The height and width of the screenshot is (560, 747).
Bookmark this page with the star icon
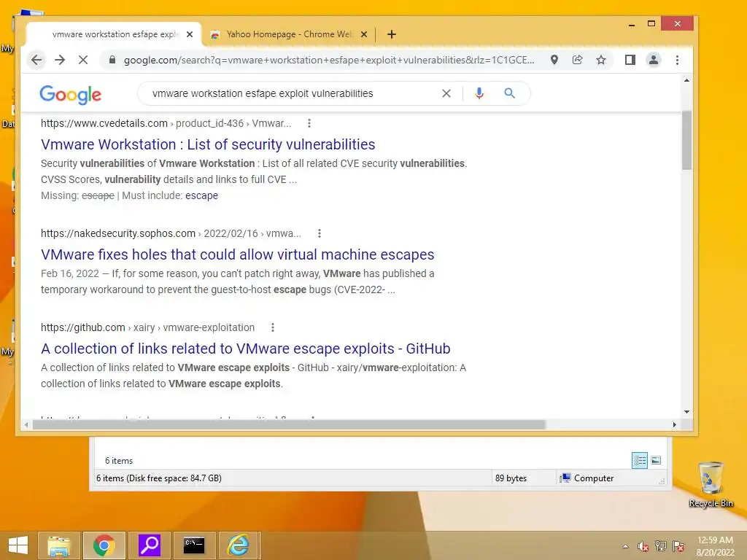point(601,60)
